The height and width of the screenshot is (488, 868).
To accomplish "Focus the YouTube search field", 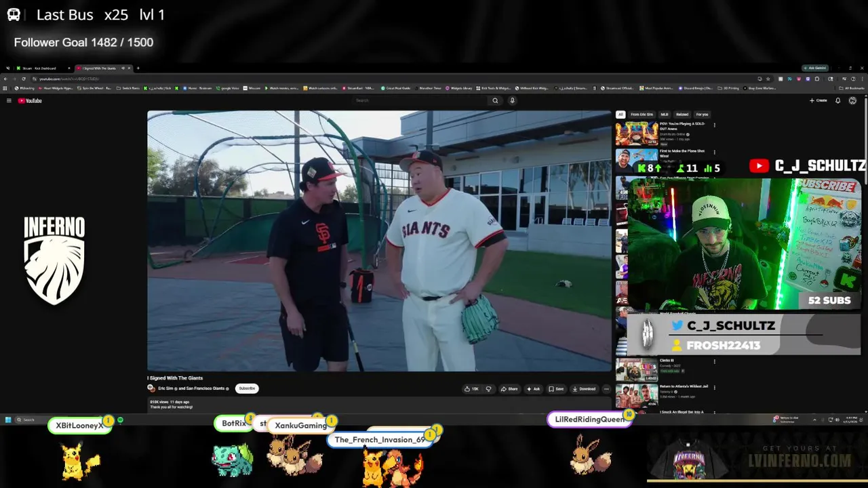I will coord(420,100).
